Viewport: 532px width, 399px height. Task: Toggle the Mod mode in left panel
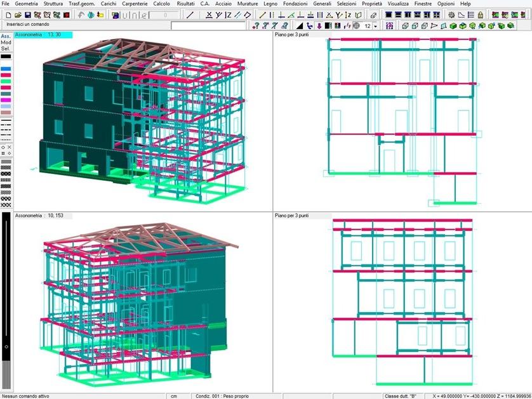click(6, 43)
